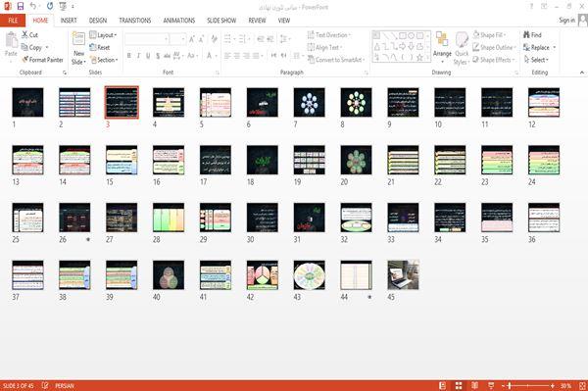The width and height of the screenshot is (588, 391).
Task: Open the Font size combo box
Action: click(x=177, y=39)
